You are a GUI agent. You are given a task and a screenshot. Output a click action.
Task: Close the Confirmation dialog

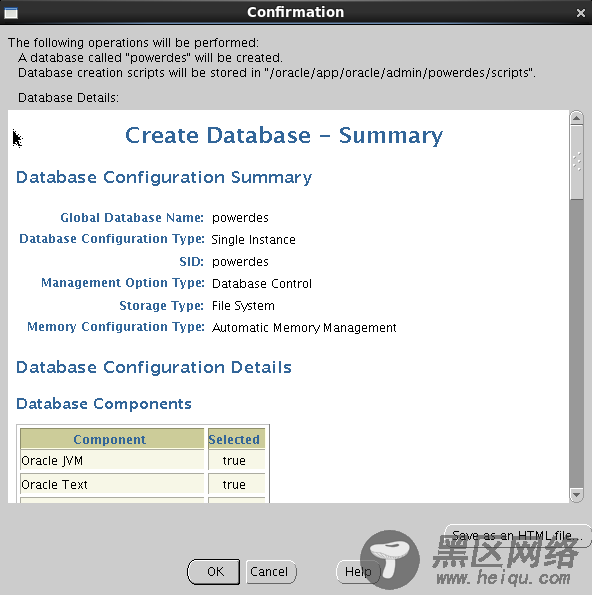(581, 13)
